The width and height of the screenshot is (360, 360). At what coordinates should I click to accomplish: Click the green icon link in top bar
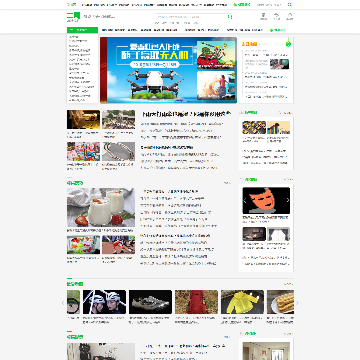point(242,5)
